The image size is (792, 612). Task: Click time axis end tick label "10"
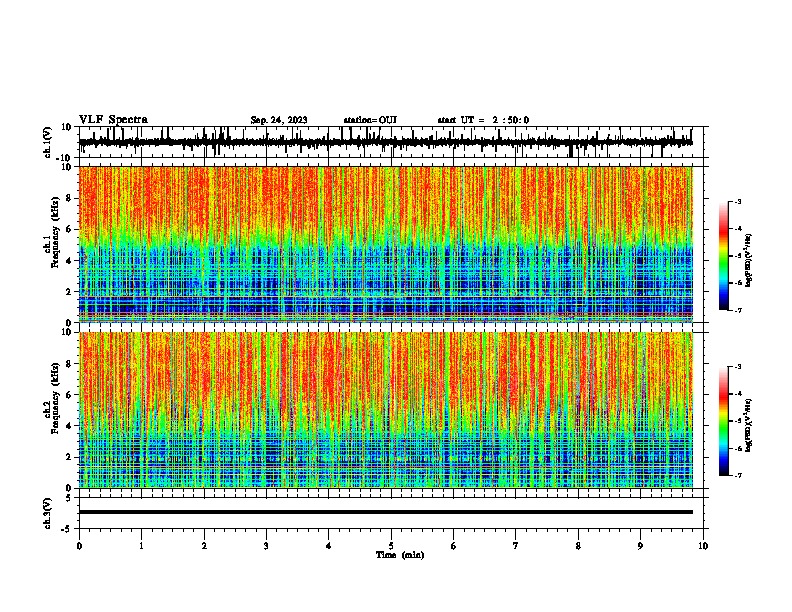coord(703,546)
